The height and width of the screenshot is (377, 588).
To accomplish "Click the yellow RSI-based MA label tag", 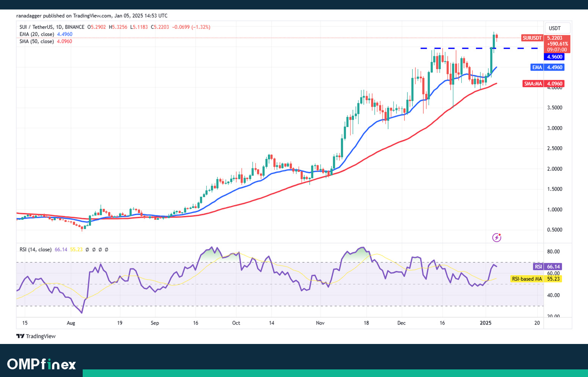I will tap(527, 279).
